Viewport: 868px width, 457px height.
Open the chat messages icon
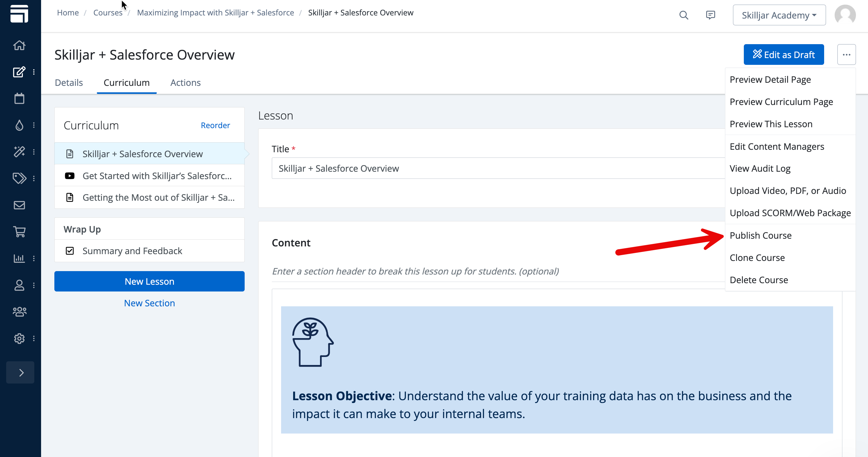pos(710,15)
